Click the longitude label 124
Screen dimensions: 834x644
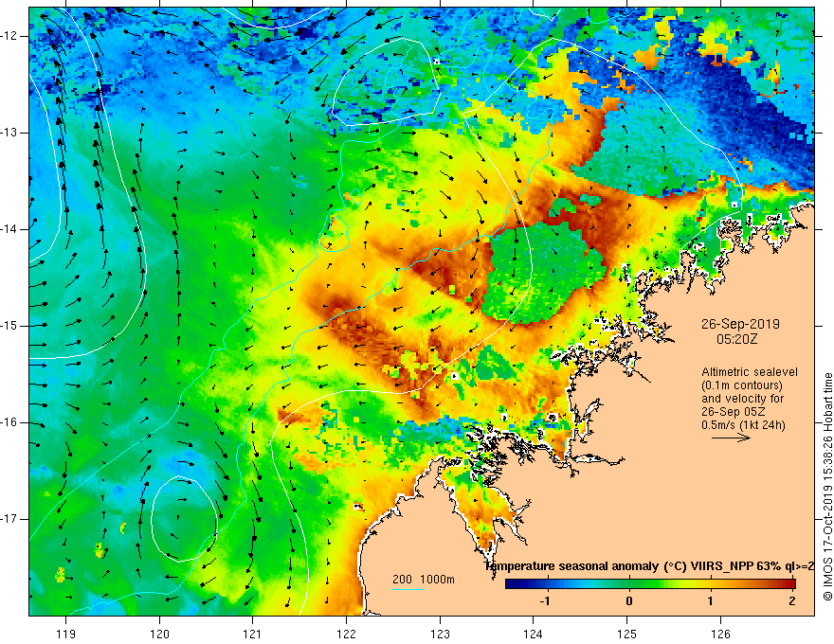534,634
